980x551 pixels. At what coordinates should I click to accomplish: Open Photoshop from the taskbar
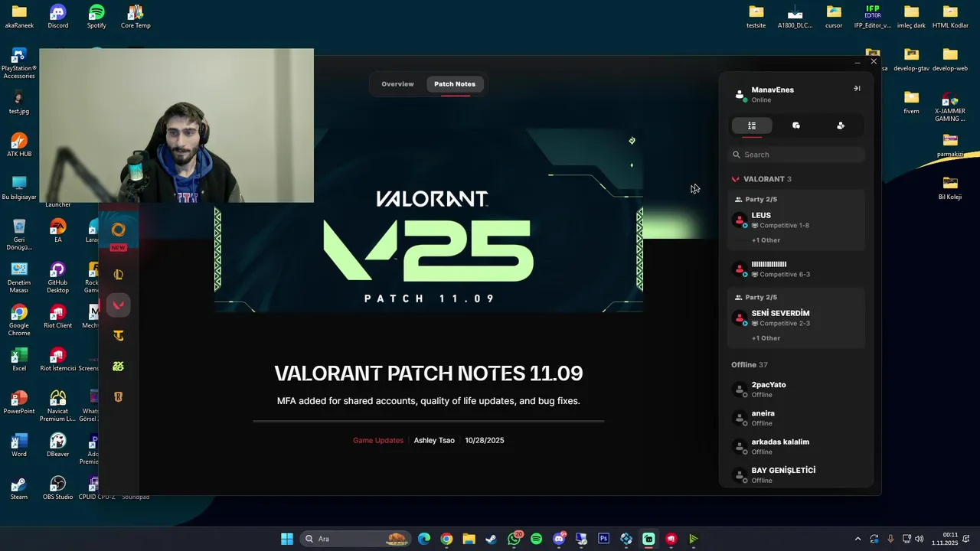[603, 539]
